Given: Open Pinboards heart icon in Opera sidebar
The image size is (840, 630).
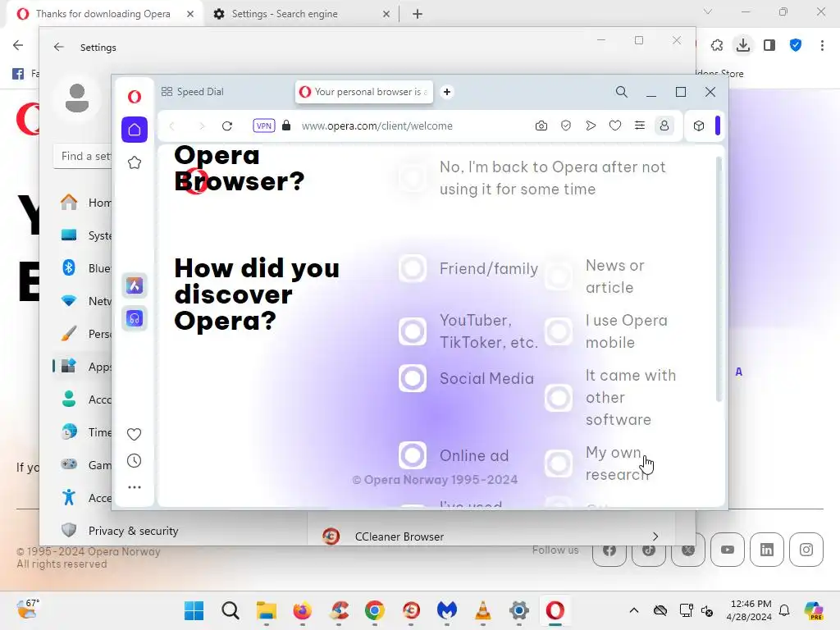Looking at the screenshot, I should click(x=135, y=434).
